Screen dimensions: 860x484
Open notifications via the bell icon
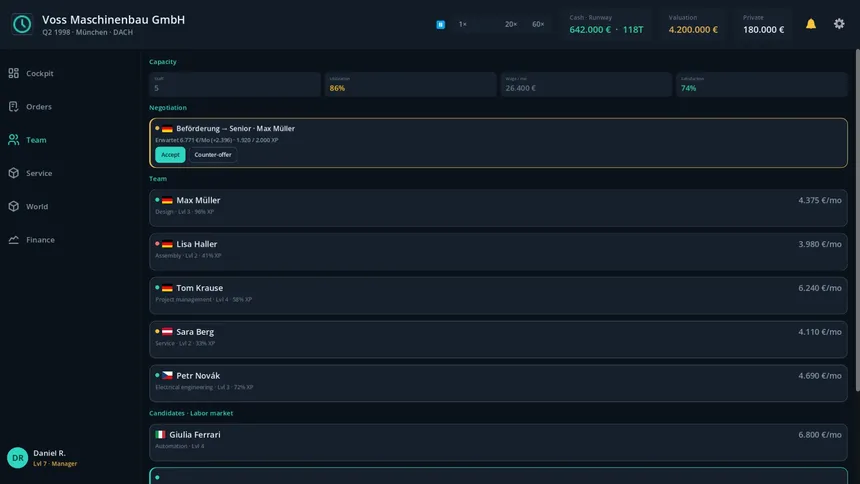click(811, 24)
